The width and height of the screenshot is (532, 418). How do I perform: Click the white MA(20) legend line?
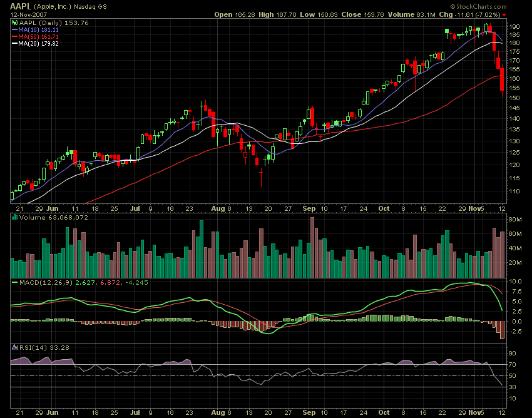pyautogui.click(x=14, y=43)
